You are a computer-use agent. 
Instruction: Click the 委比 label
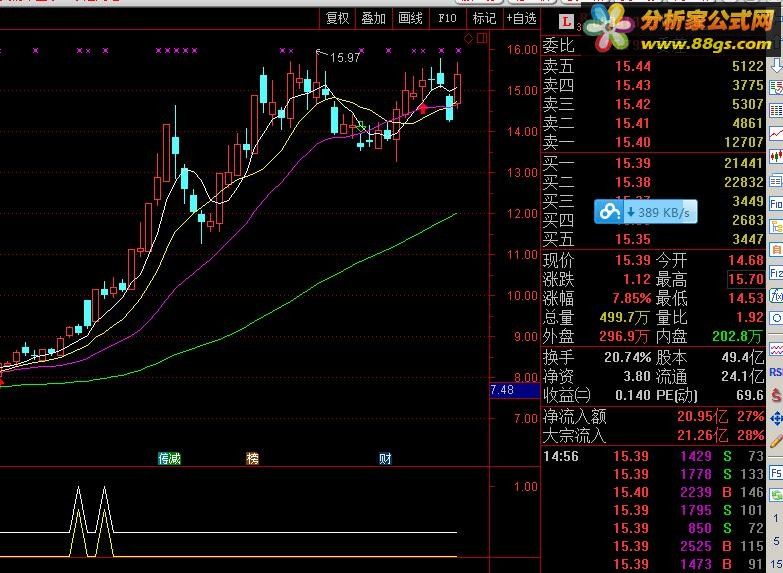[558, 46]
